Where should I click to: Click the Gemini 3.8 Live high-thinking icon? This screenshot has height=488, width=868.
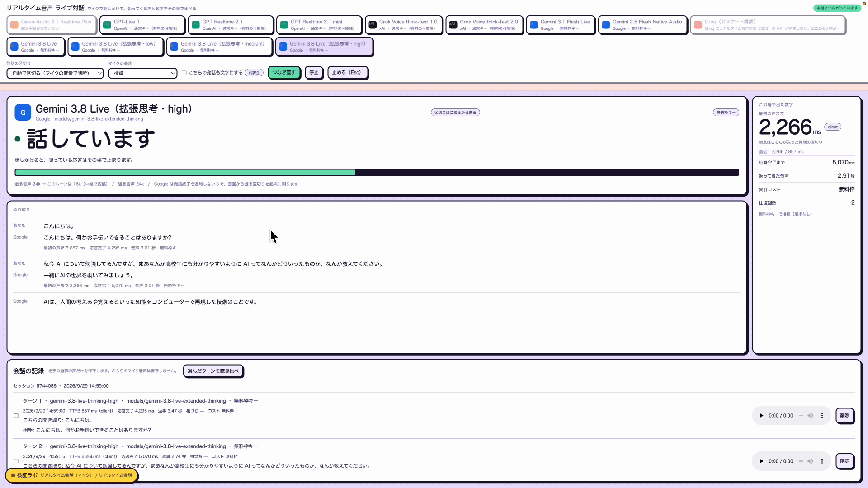(x=283, y=47)
